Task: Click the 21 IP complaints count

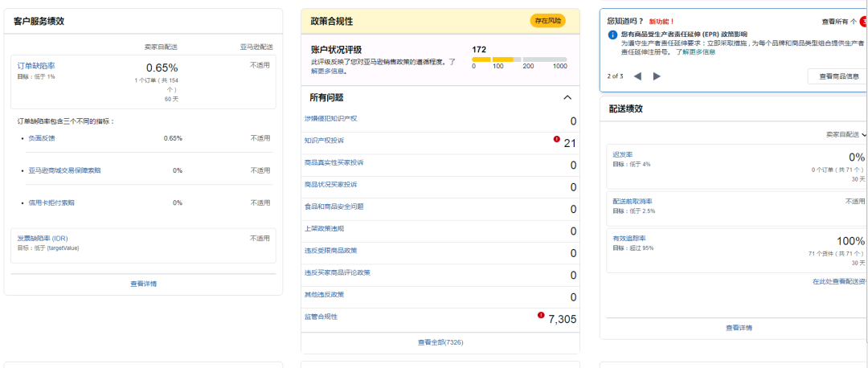Action: click(570, 143)
